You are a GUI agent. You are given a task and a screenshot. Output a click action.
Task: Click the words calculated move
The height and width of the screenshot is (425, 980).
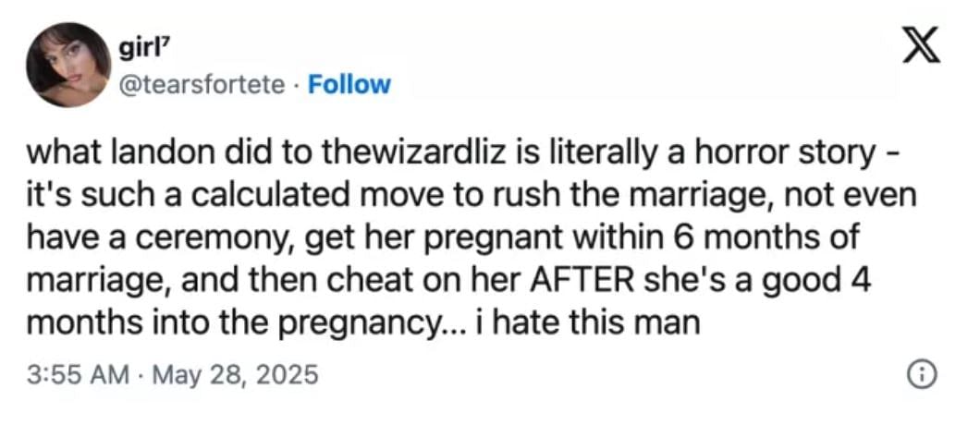(263, 198)
